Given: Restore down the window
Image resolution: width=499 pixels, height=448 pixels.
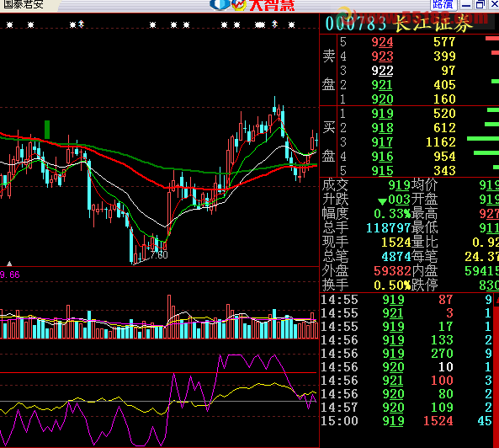Looking at the screenshot, I should point(480,5).
